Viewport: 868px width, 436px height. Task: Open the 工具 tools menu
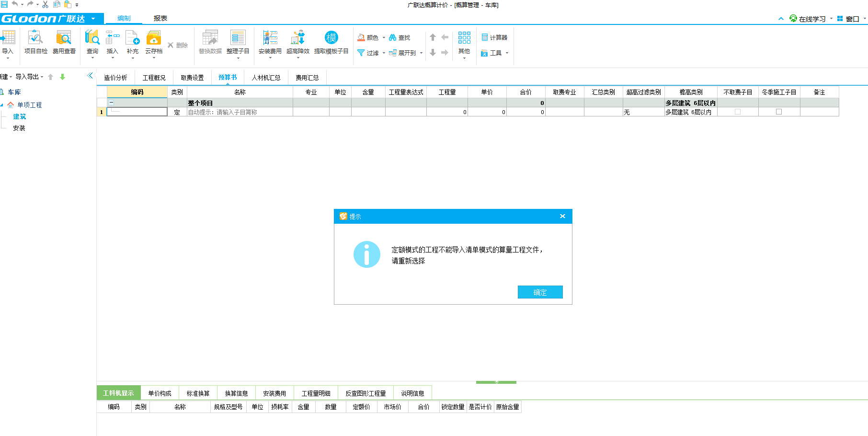[x=495, y=53]
